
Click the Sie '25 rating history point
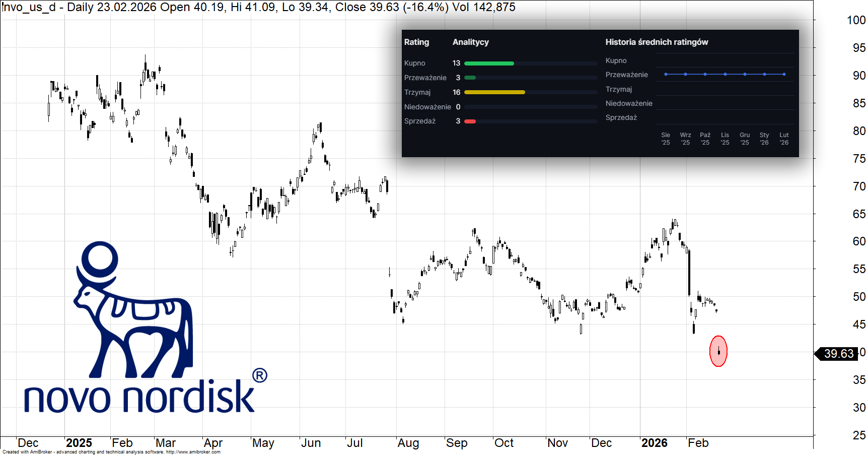666,74
